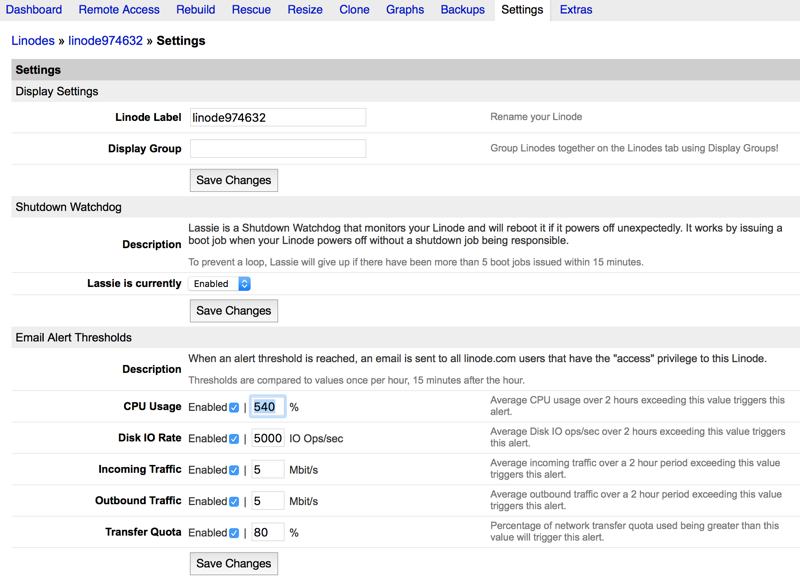Click the Linodes breadcrumb link
This screenshot has width=800, height=583.
33,41
